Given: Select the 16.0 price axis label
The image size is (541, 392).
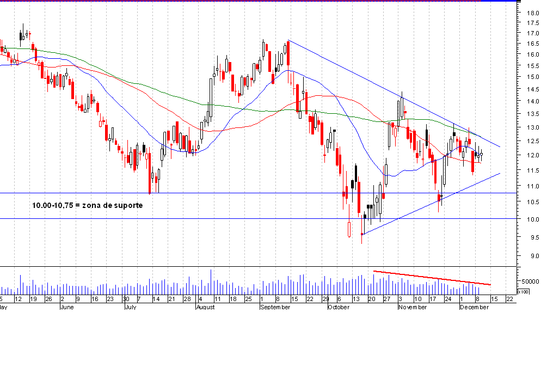Looking at the screenshot, I should click(533, 54).
